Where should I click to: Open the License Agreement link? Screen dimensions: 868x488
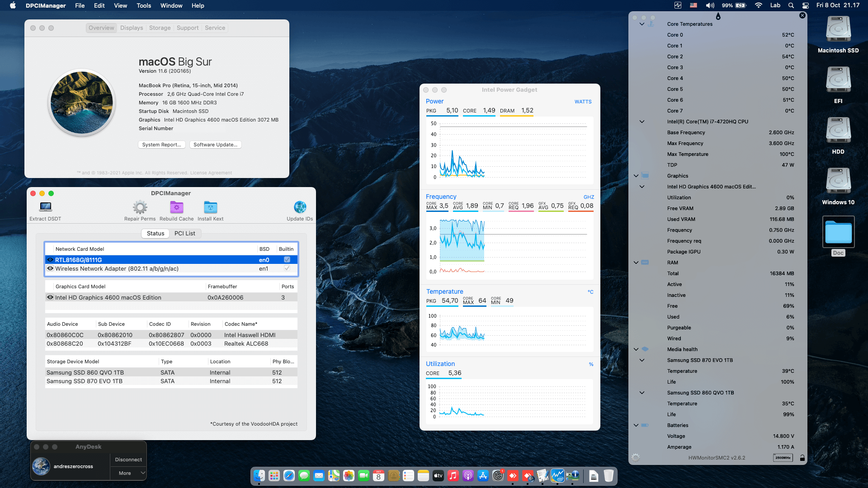point(211,173)
